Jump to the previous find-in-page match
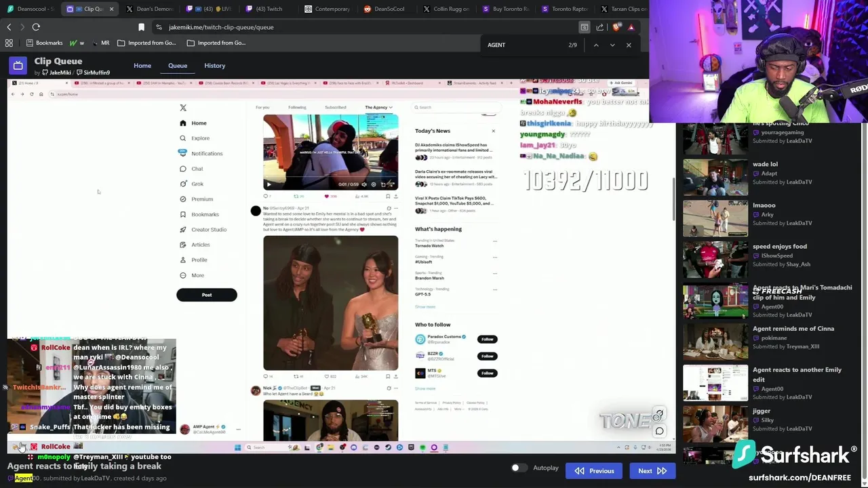 click(596, 45)
